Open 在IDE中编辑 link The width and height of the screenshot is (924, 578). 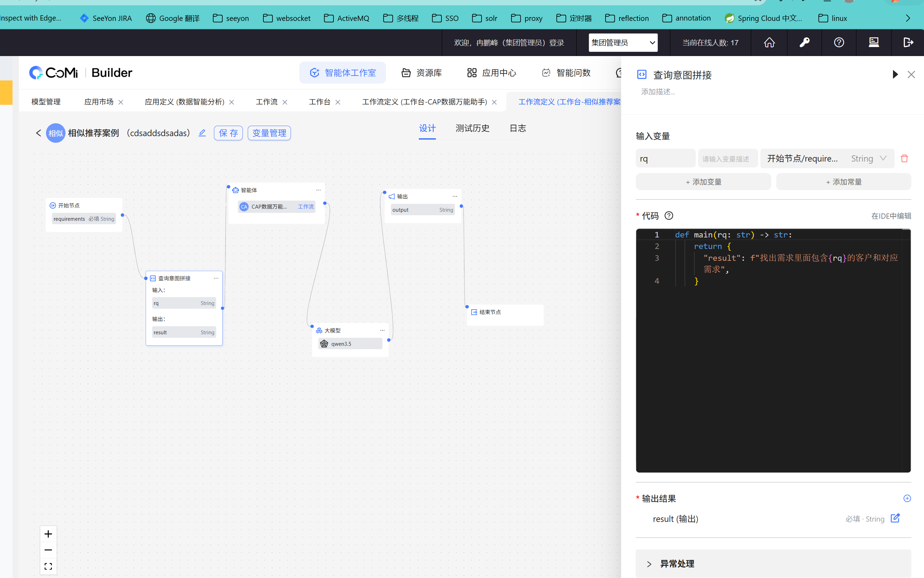891,216
